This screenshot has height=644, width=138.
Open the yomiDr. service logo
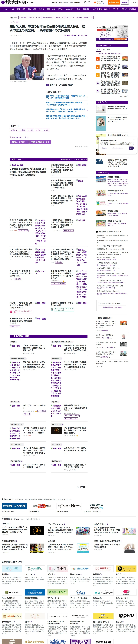pyautogui.click(x=35, y=569)
